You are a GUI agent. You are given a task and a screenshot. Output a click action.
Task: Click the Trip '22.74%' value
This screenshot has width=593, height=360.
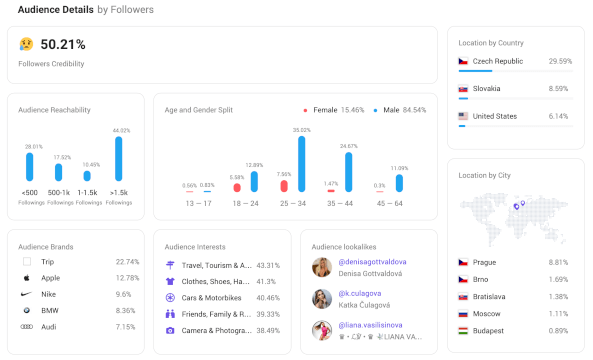point(127,262)
